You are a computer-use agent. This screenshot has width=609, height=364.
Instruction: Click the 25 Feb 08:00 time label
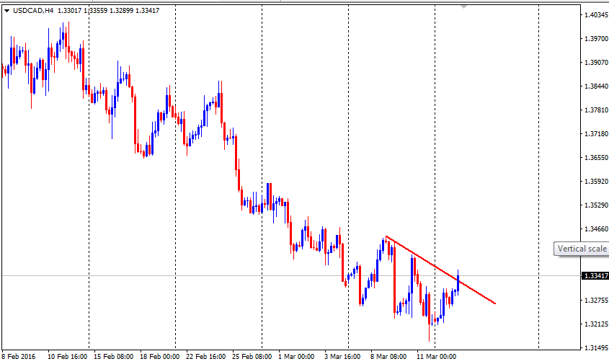(x=252, y=357)
